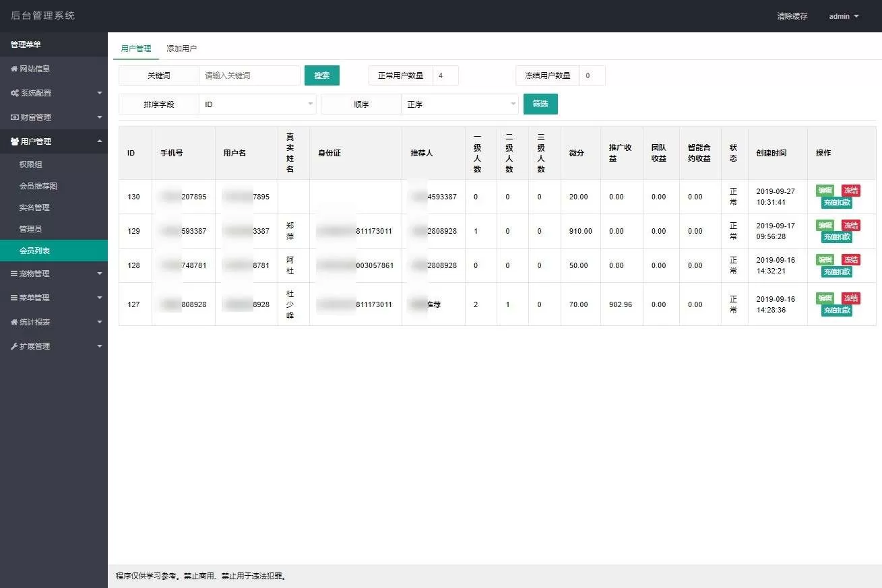Select 会员列表 in the sidebar
The width and height of the screenshot is (882, 588).
click(54, 251)
